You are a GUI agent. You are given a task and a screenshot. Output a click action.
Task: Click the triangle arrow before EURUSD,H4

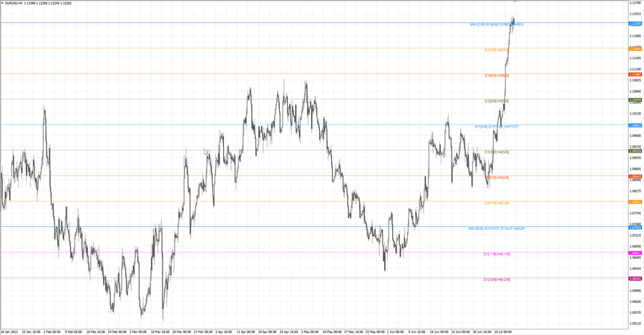click(x=3, y=4)
